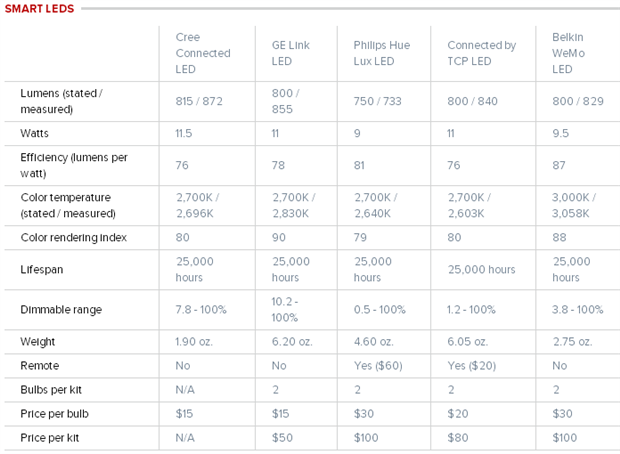Select the Belkin WeMo LED column header
Screen dimensions: 620x454
568,53
